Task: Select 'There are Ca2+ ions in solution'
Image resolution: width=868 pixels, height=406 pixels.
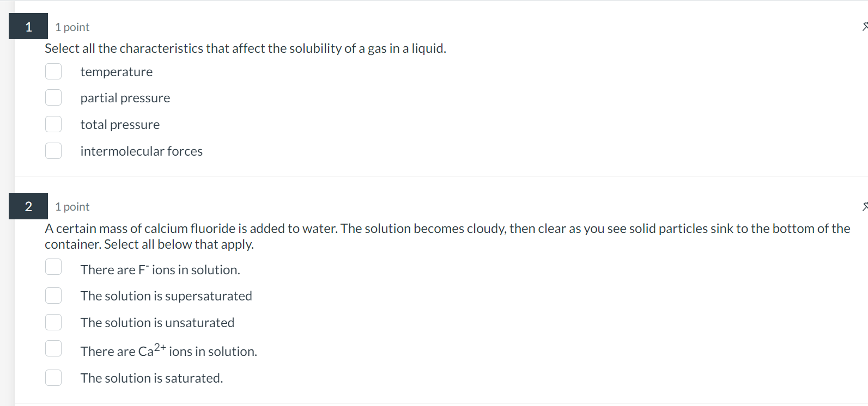Action: click(x=53, y=348)
